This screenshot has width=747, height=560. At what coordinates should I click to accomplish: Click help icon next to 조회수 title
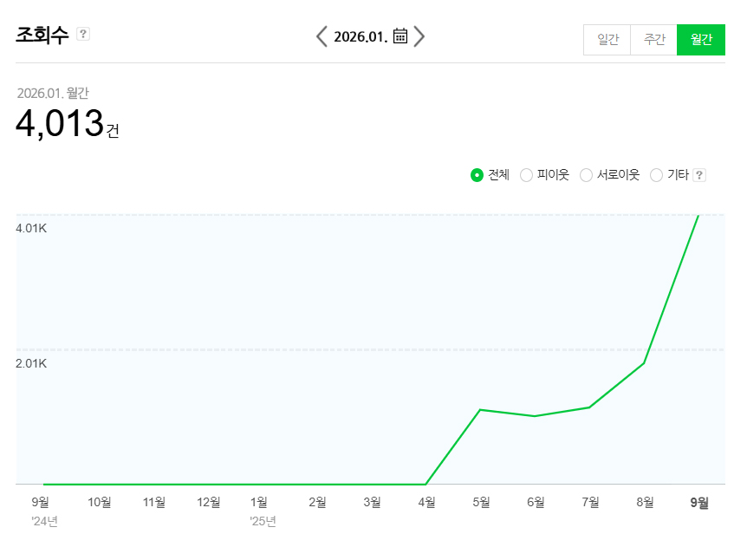click(x=83, y=34)
